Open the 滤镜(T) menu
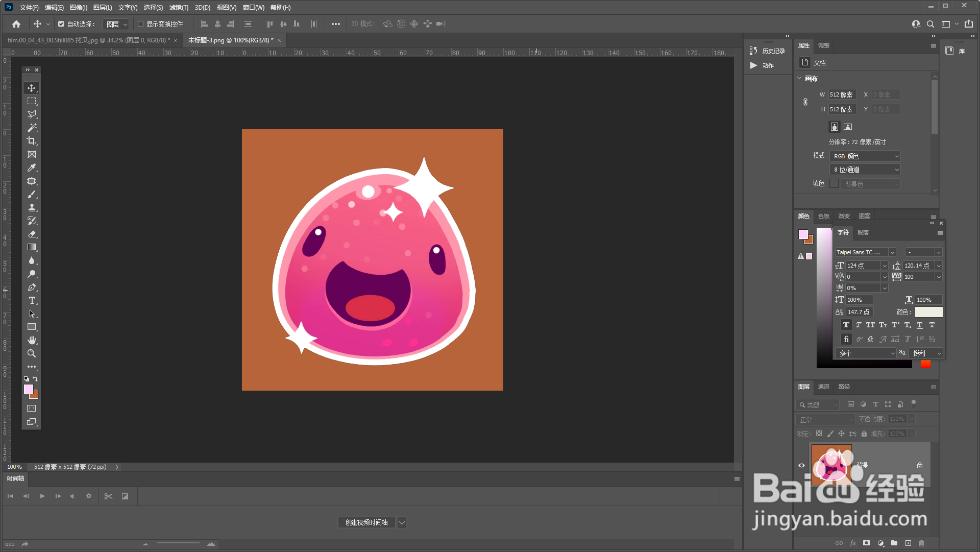Image resolution: width=980 pixels, height=552 pixels. coord(179,7)
